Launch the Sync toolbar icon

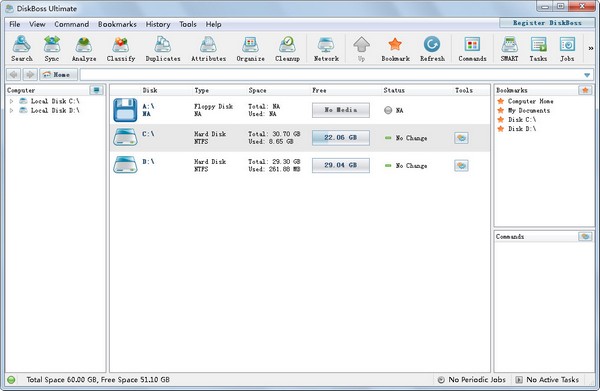click(52, 49)
